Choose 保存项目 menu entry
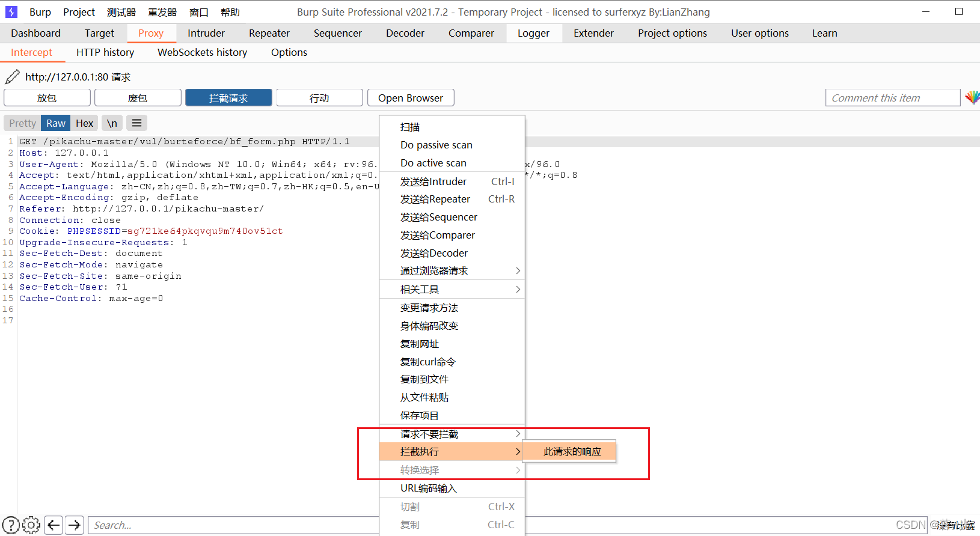 [x=452, y=415]
